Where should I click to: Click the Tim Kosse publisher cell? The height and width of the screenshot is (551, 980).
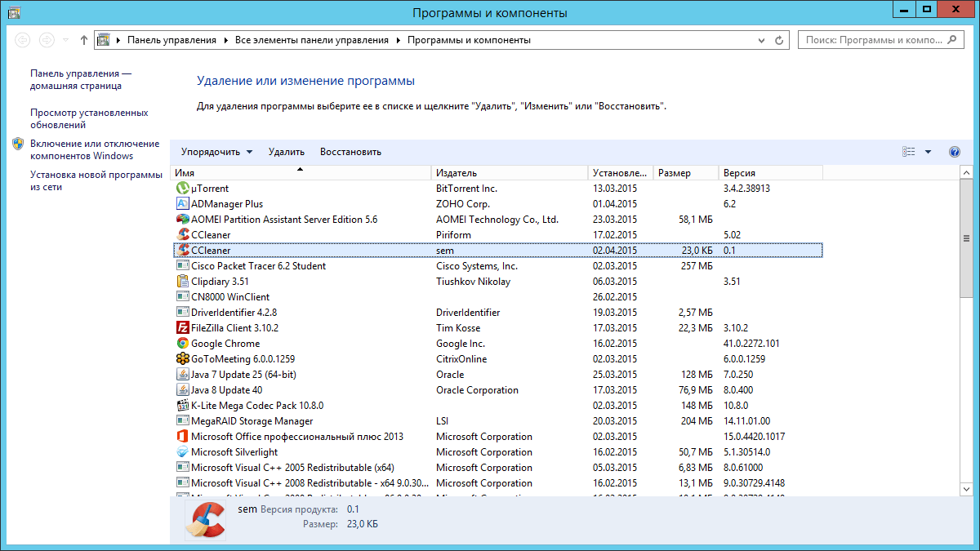[458, 328]
